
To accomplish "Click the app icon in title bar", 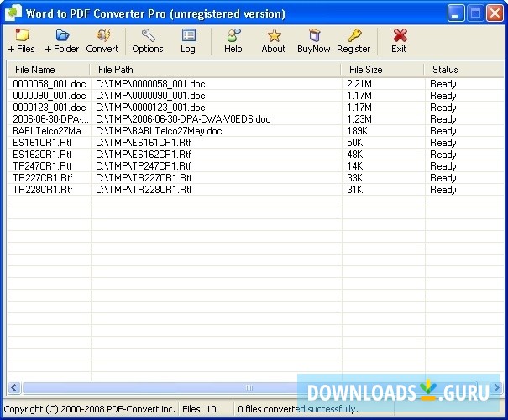I will pyautogui.click(x=13, y=13).
